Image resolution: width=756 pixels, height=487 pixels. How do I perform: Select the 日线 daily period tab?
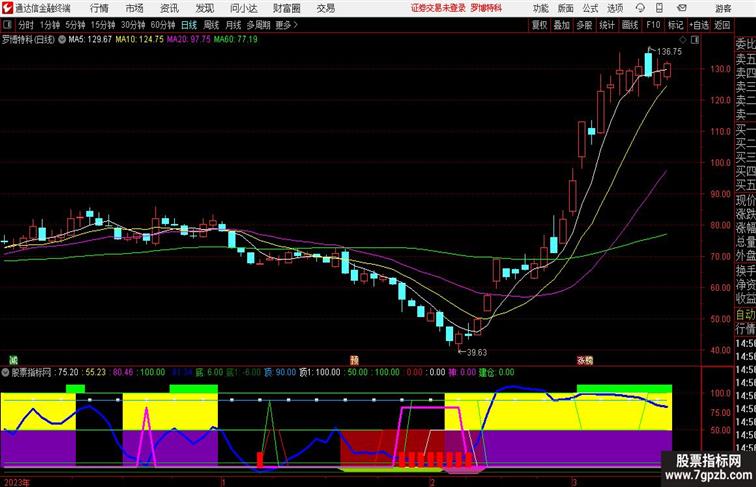click(x=189, y=25)
